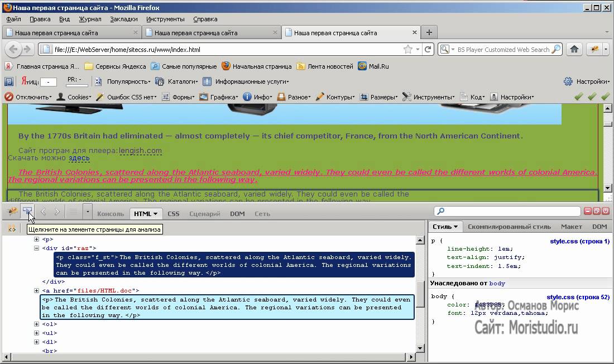This screenshot has height=364, width=614.
Task: Open the Контуры dropdown menu
Action: 335,97
